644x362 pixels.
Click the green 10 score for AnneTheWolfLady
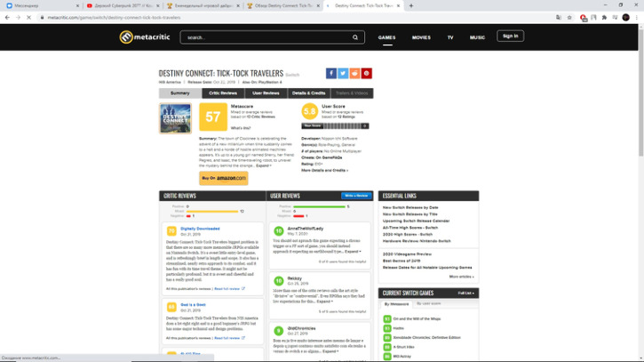click(x=278, y=230)
